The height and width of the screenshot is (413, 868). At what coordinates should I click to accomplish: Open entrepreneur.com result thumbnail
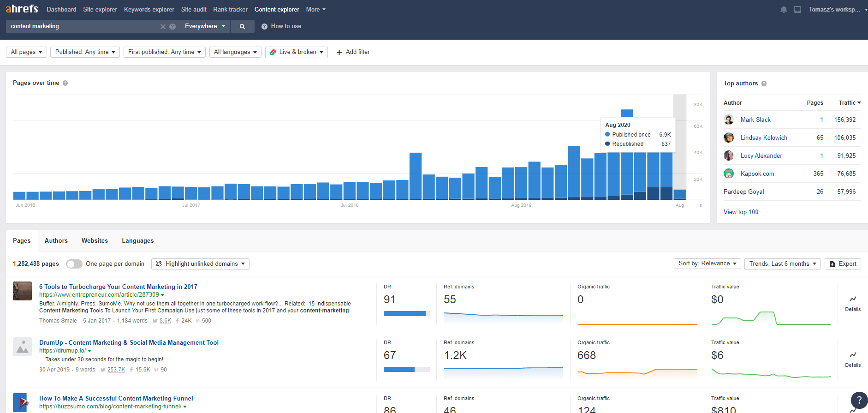(22, 291)
